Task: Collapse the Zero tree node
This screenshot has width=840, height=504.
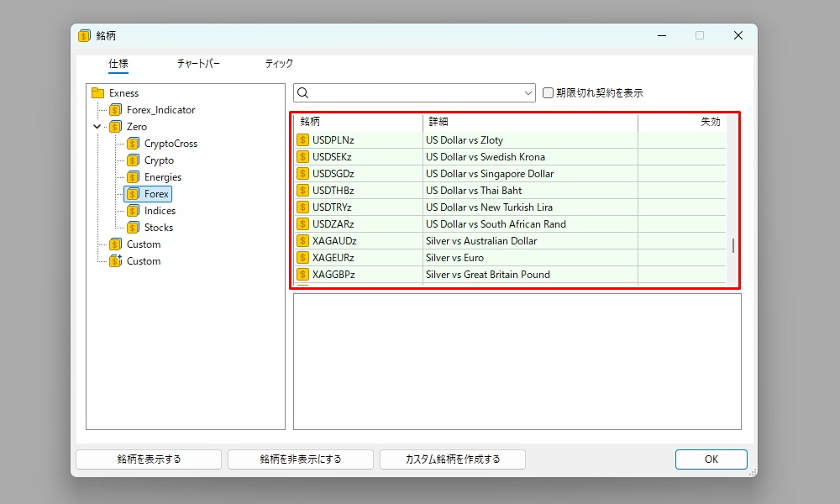Action: [x=97, y=127]
